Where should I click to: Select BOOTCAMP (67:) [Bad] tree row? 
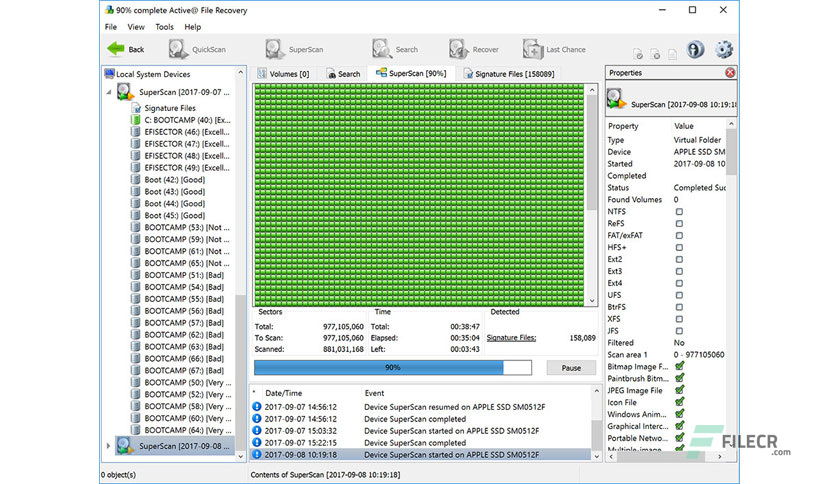click(x=183, y=370)
